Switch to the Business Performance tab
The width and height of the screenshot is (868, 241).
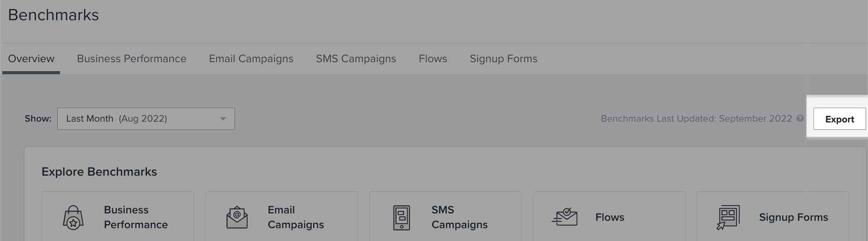(x=131, y=59)
